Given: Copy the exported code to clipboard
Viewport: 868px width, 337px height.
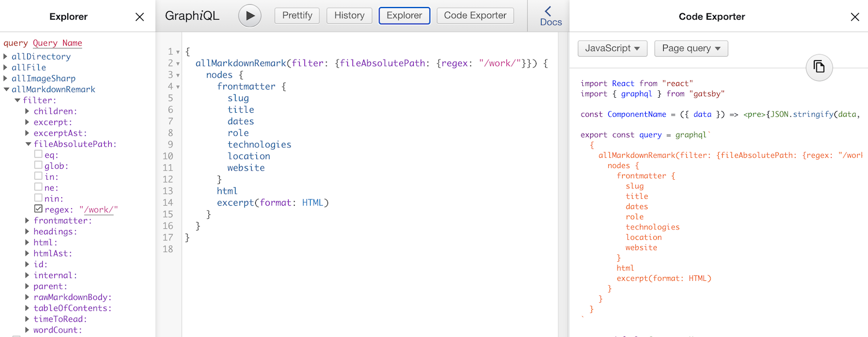Looking at the screenshot, I should pos(819,66).
